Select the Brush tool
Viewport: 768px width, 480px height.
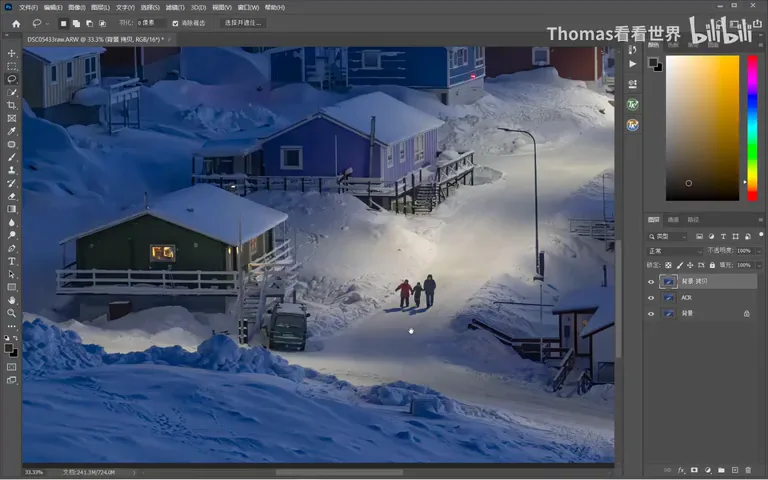pos(12,157)
